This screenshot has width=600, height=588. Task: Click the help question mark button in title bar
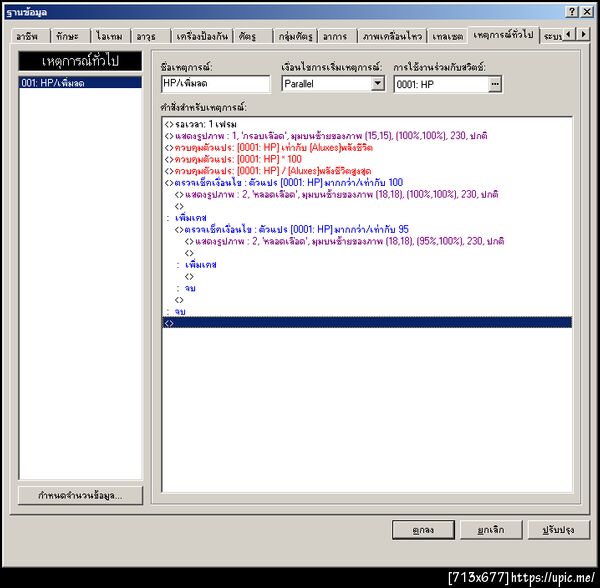coord(571,12)
